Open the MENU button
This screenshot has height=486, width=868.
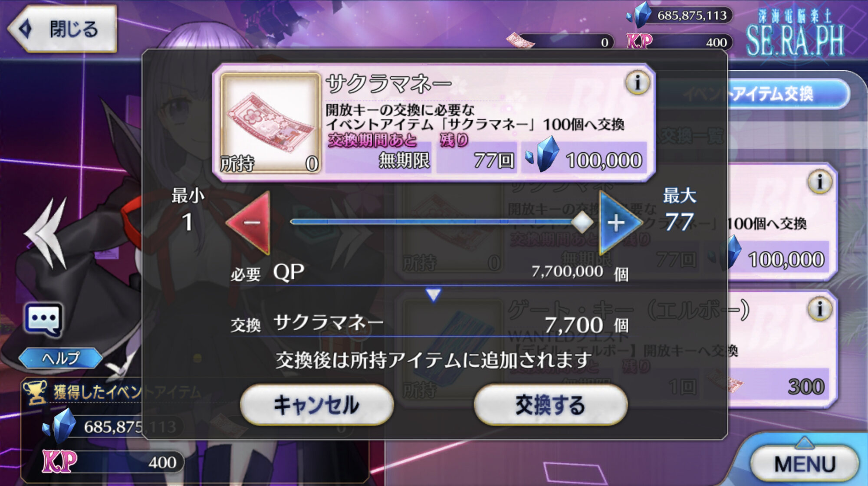click(x=804, y=463)
